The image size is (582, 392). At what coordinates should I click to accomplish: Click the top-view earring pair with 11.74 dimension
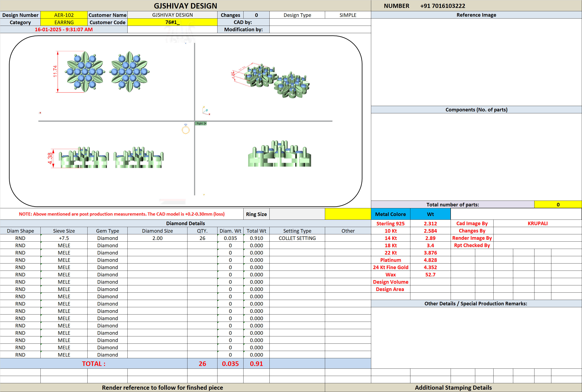tap(101, 72)
